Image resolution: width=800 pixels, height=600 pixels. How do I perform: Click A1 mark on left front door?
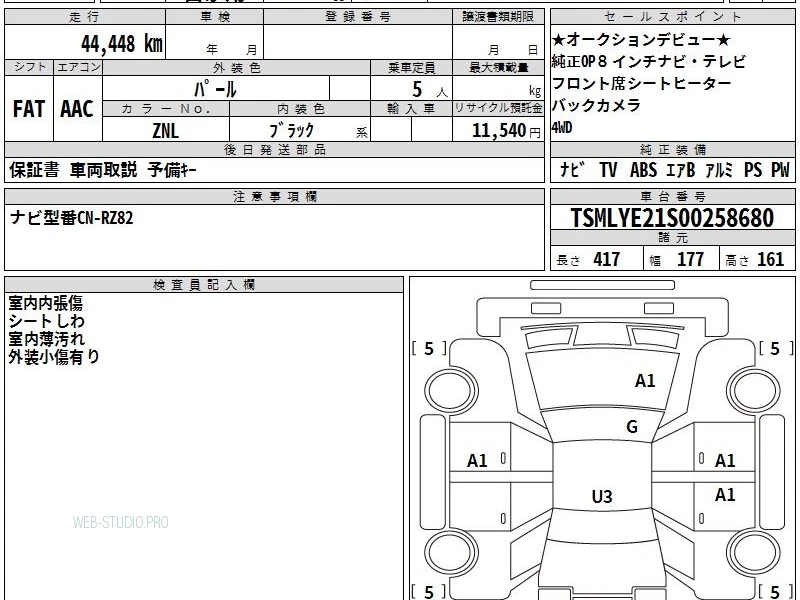[477, 461]
